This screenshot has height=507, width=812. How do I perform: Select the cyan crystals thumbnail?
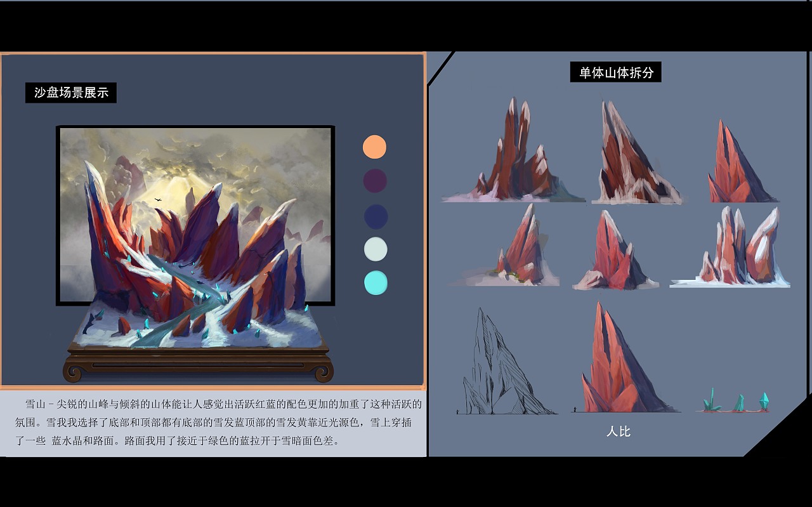tap(736, 400)
